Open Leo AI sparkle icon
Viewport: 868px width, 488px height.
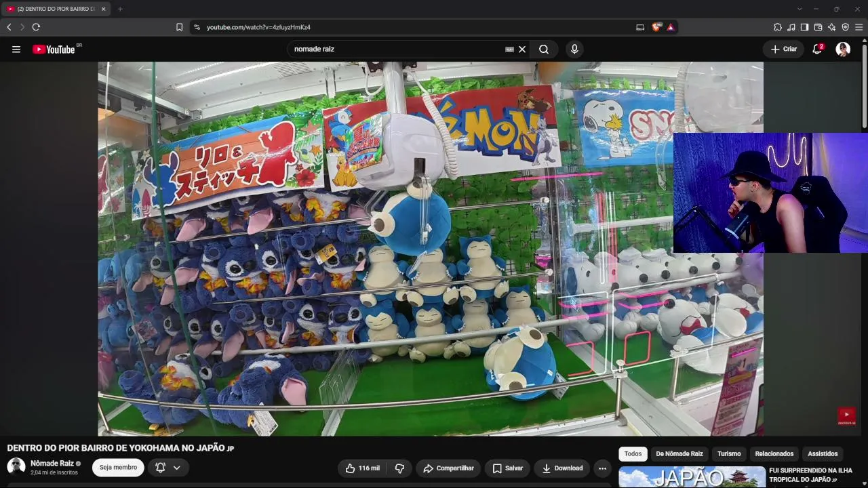[831, 27]
